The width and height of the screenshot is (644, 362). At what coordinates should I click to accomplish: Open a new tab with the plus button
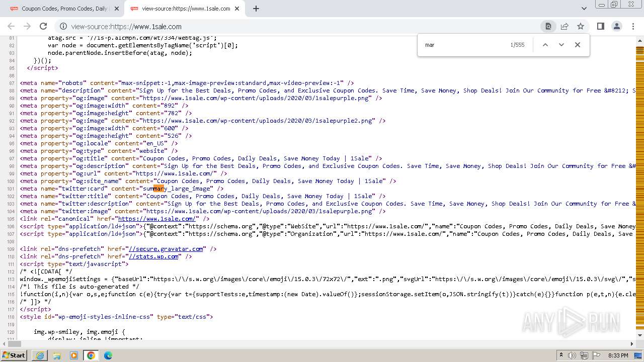(256, 9)
